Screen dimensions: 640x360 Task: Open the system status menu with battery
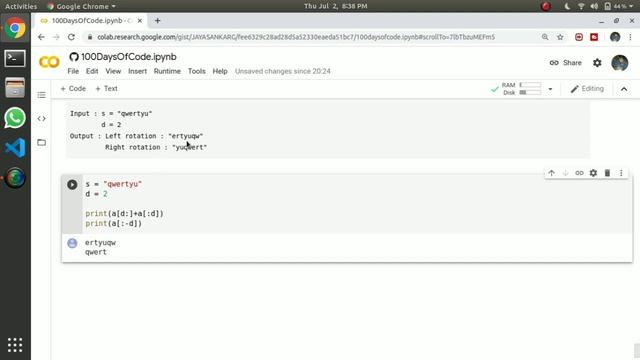tap(599, 6)
